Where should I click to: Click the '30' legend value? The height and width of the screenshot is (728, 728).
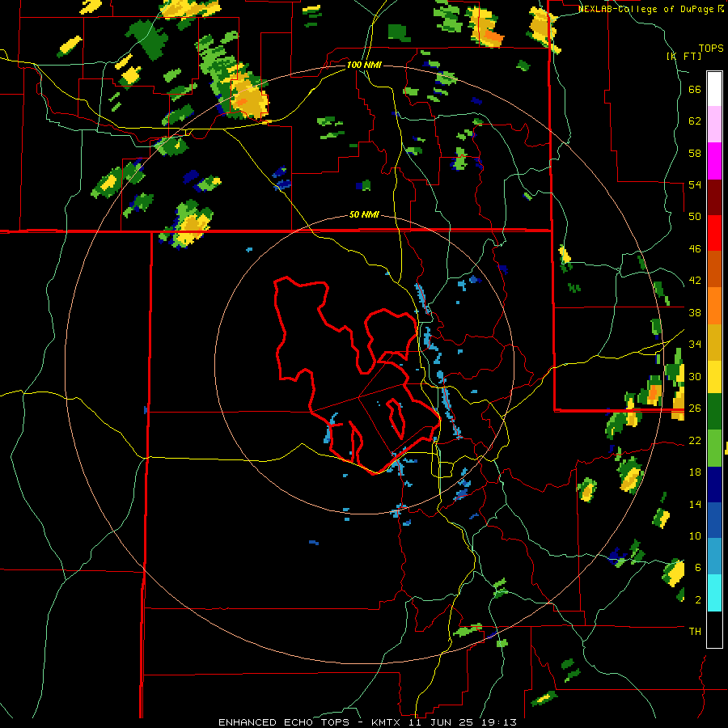(x=695, y=376)
